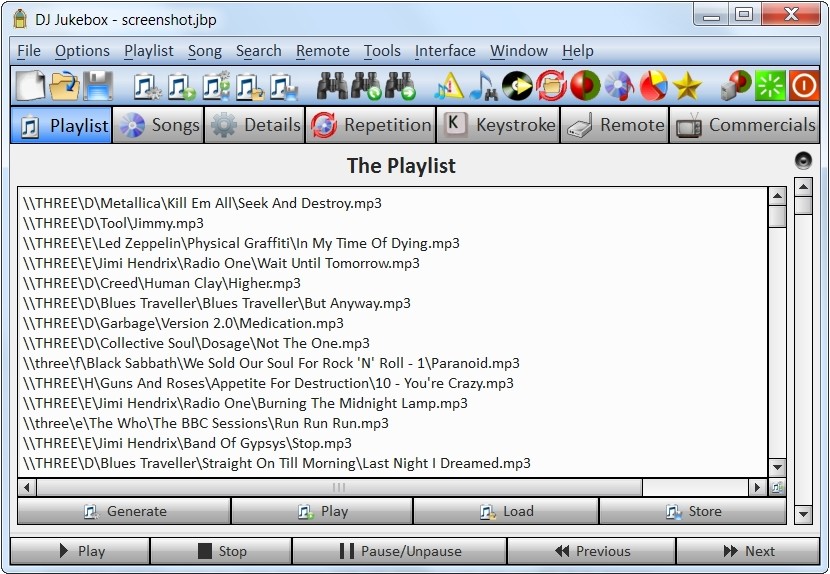
Task: Click the floppy disk save icon
Action: pyautogui.click(x=98, y=85)
